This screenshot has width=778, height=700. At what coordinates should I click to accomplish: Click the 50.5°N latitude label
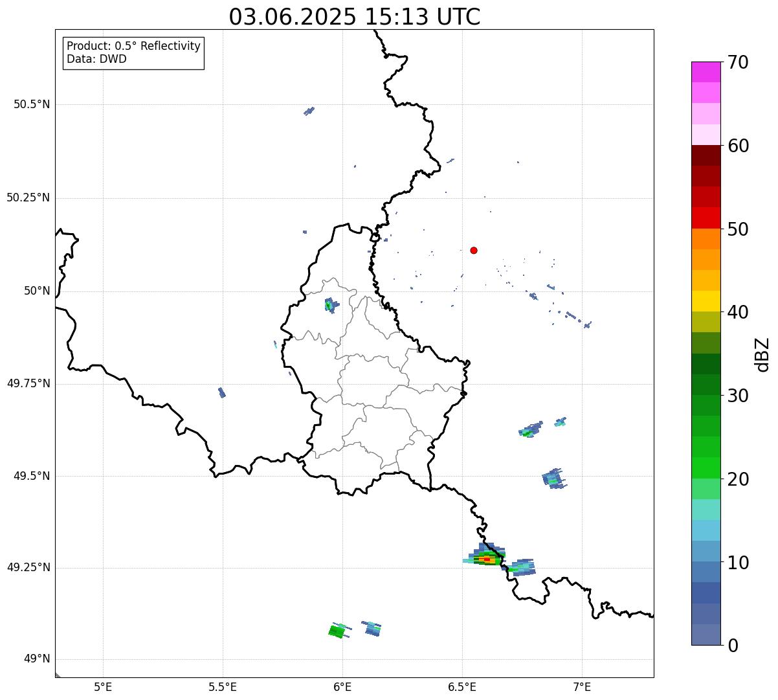pyautogui.click(x=32, y=104)
